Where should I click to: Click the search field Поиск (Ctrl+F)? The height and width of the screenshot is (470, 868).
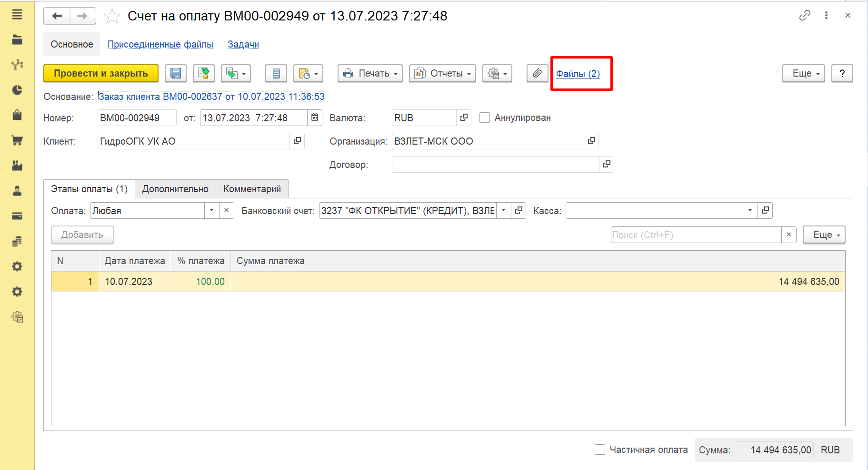point(696,235)
